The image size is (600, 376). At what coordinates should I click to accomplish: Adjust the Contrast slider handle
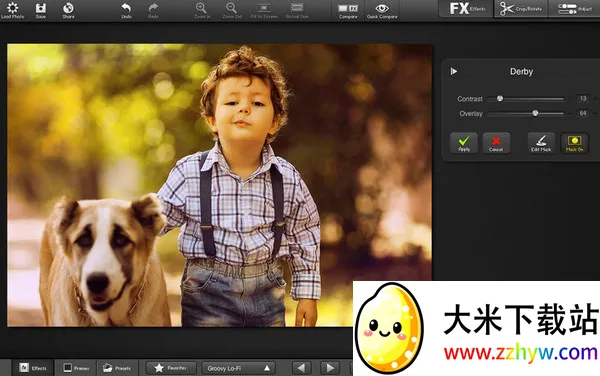[x=500, y=99]
